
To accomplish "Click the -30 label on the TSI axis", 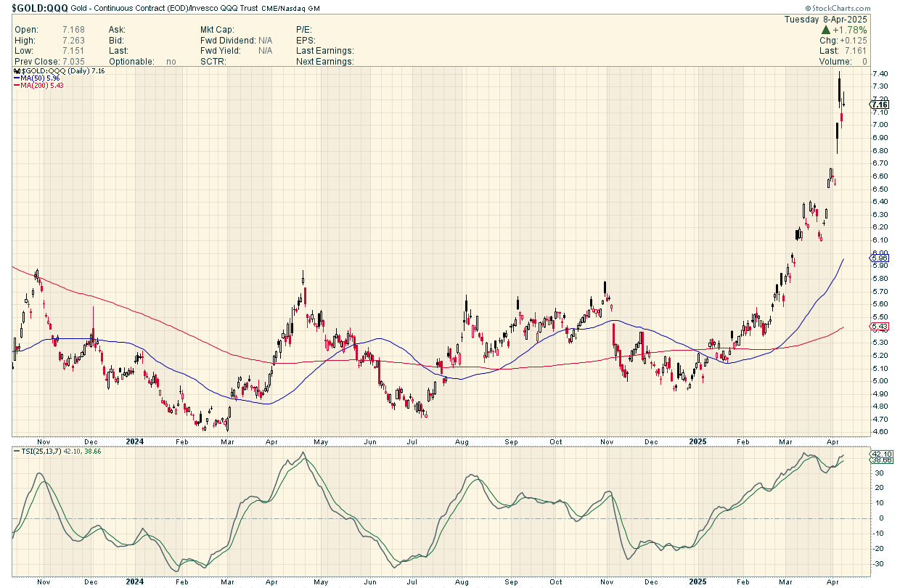I will (x=878, y=564).
